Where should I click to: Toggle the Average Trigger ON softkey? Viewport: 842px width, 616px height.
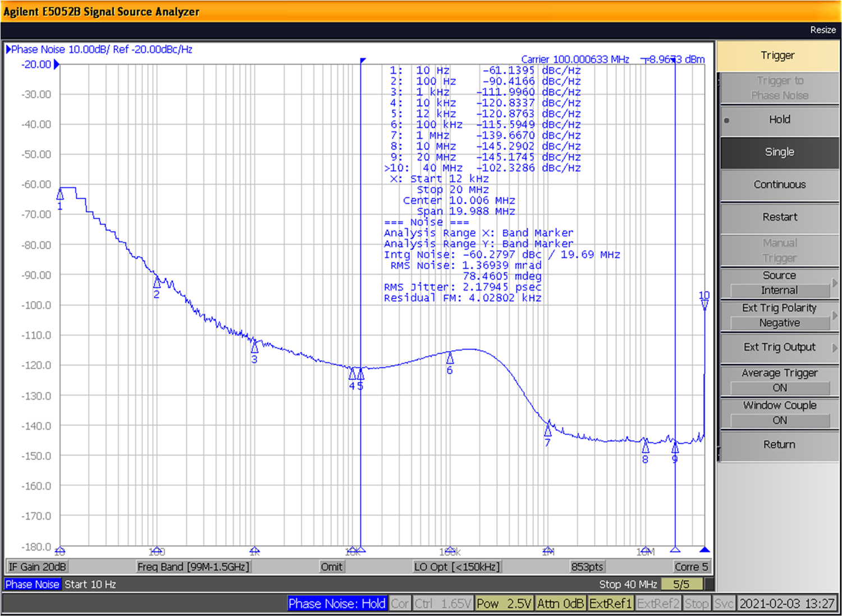coord(779,380)
